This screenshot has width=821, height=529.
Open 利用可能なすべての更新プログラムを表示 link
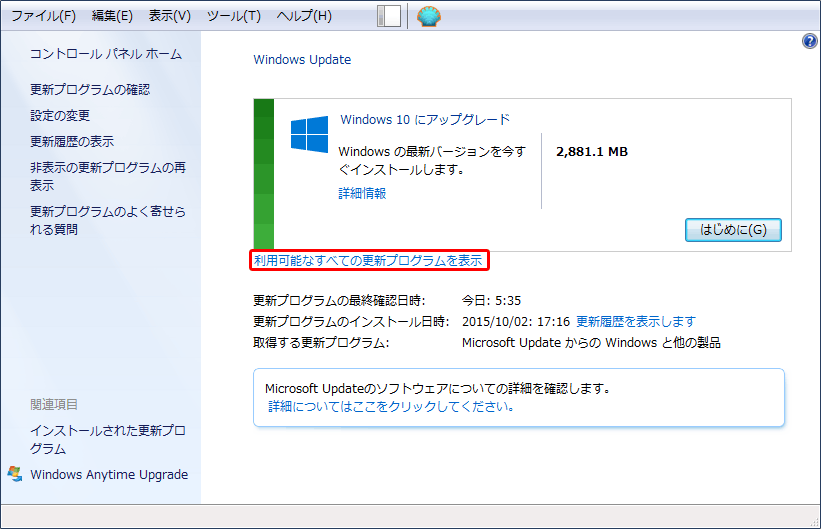[x=368, y=260]
